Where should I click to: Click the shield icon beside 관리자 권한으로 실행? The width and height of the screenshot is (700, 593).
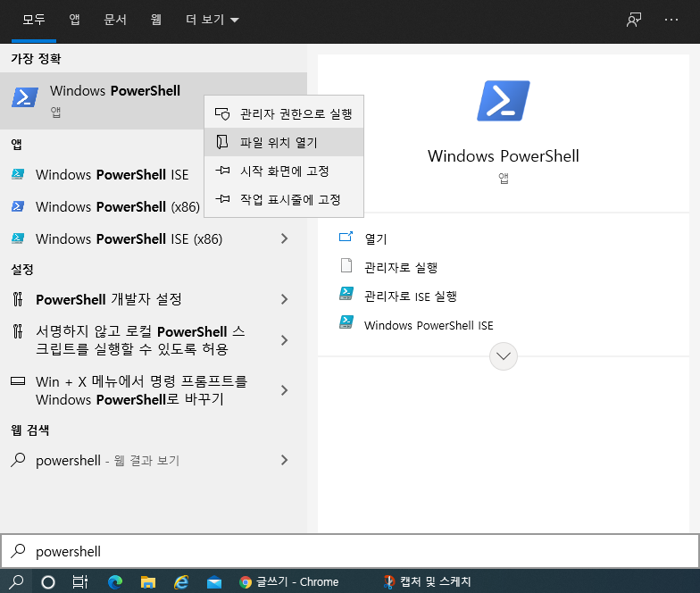coord(222,114)
